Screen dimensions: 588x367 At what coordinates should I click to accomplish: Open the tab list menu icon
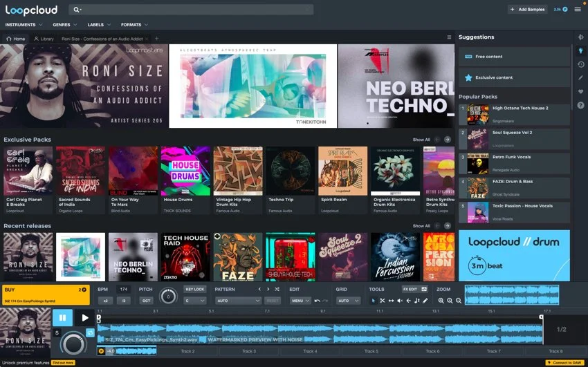(449, 37)
